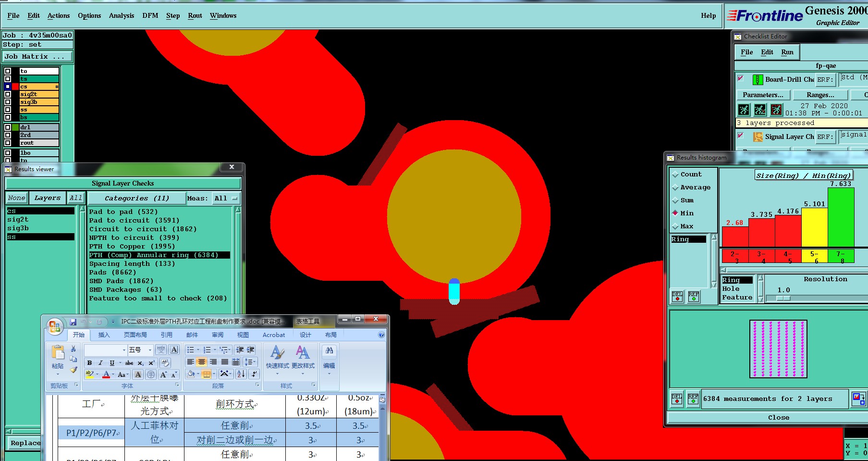Click first run-action icon under Board-Drill Check
The image size is (868, 461).
pyautogui.click(x=744, y=110)
